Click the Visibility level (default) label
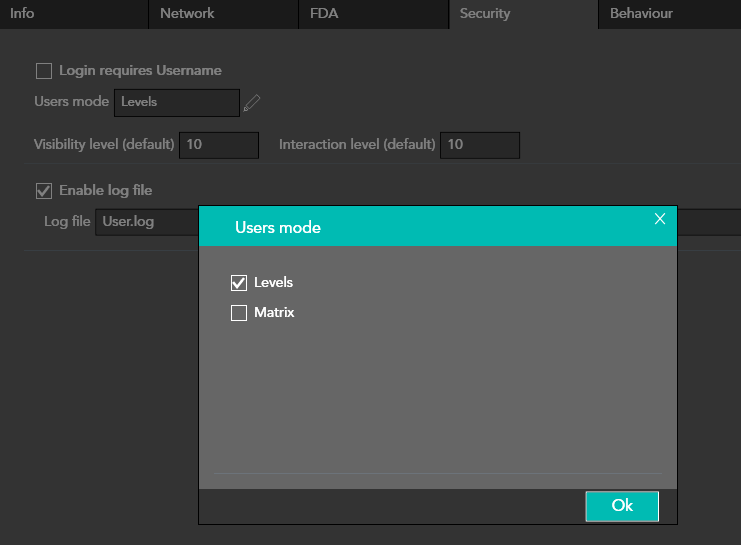The height and width of the screenshot is (545, 741). click(x=104, y=145)
